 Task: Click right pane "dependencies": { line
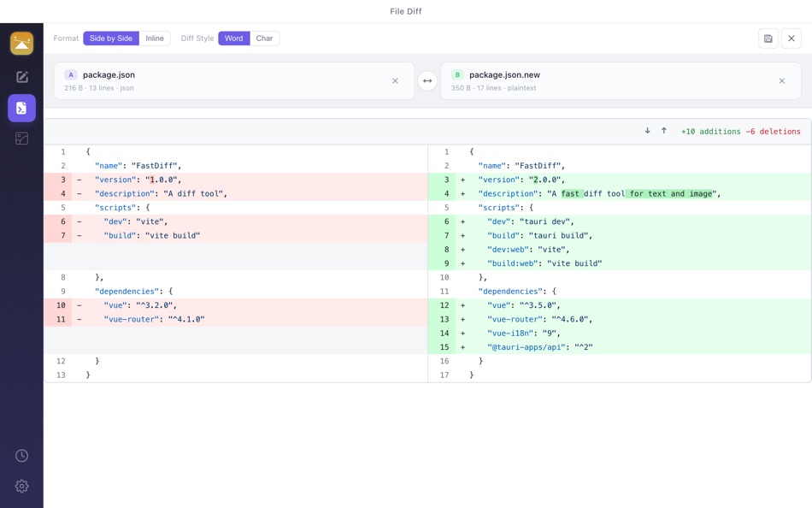[x=620, y=292]
